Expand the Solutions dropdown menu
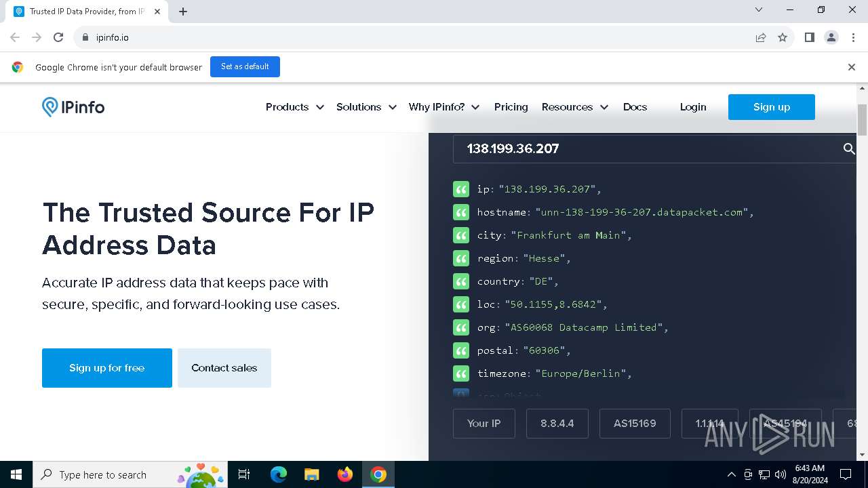 coord(366,107)
